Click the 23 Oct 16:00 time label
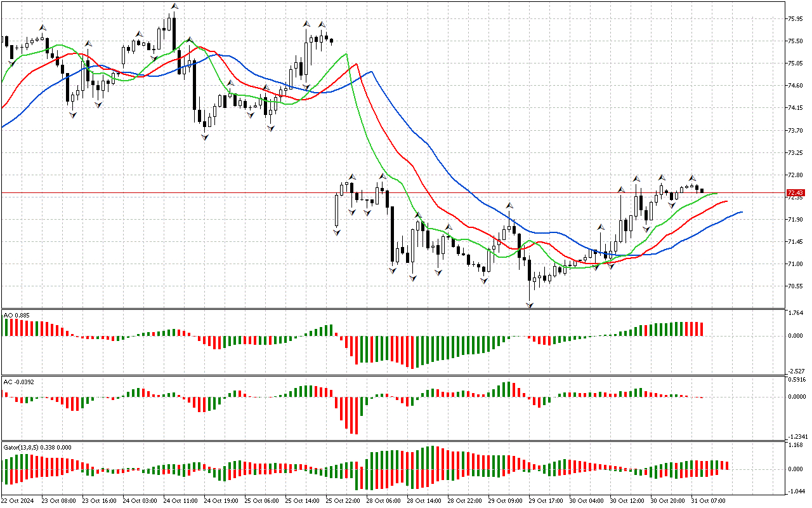This screenshot has width=812, height=508. [x=99, y=501]
